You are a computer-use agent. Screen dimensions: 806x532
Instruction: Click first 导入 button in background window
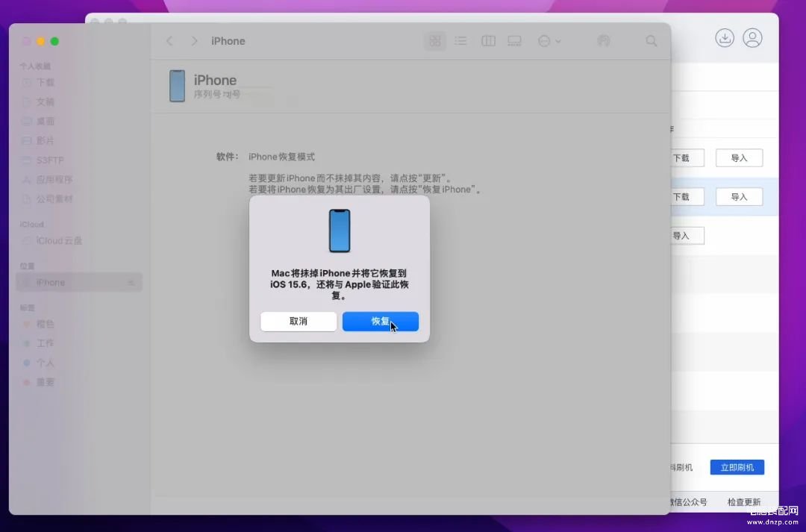739,157
